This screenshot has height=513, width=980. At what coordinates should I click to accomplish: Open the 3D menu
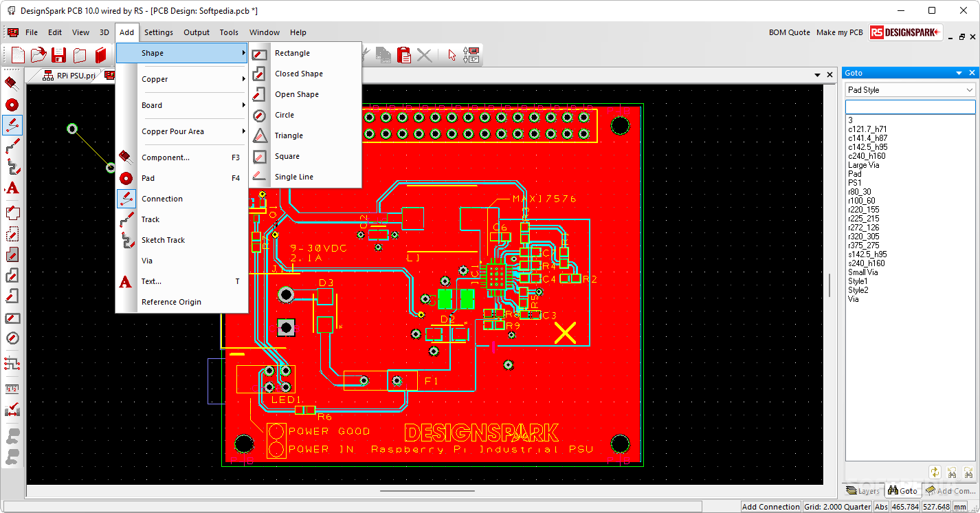(x=104, y=32)
